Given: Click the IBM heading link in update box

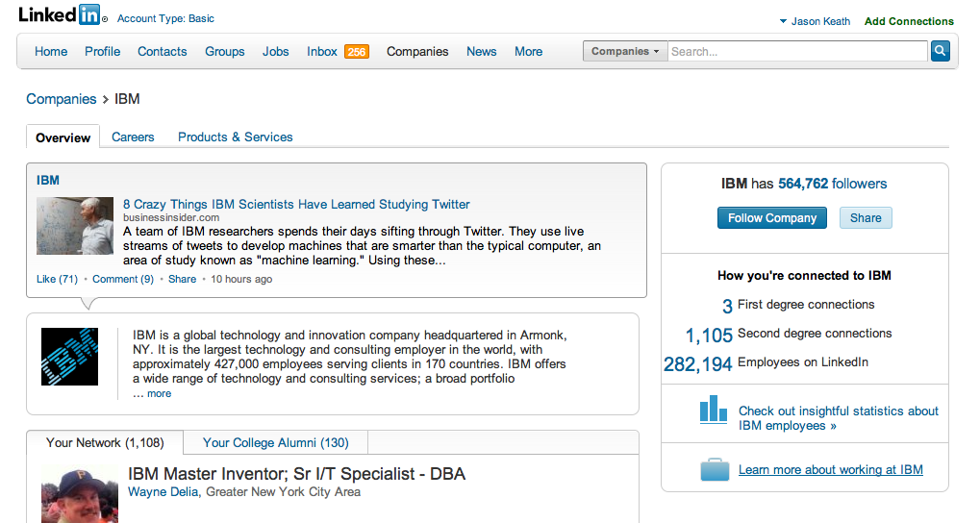Looking at the screenshot, I should (47, 180).
